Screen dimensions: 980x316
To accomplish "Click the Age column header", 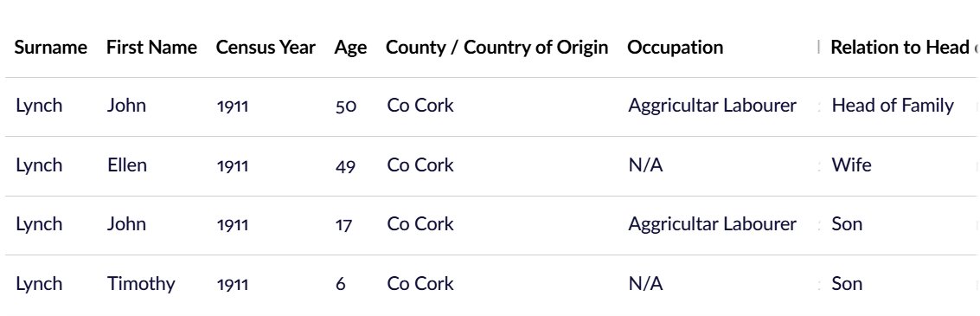I will 350,48.
